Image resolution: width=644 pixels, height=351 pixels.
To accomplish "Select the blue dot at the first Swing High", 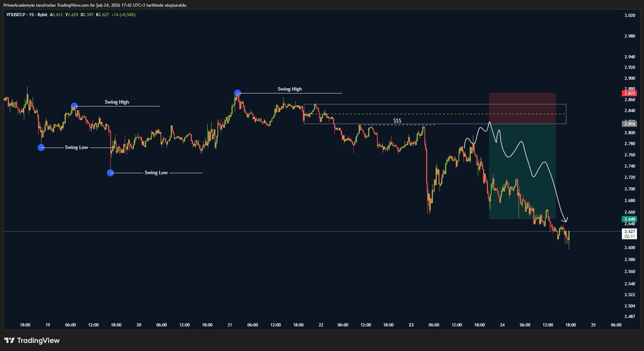I will (75, 106).
